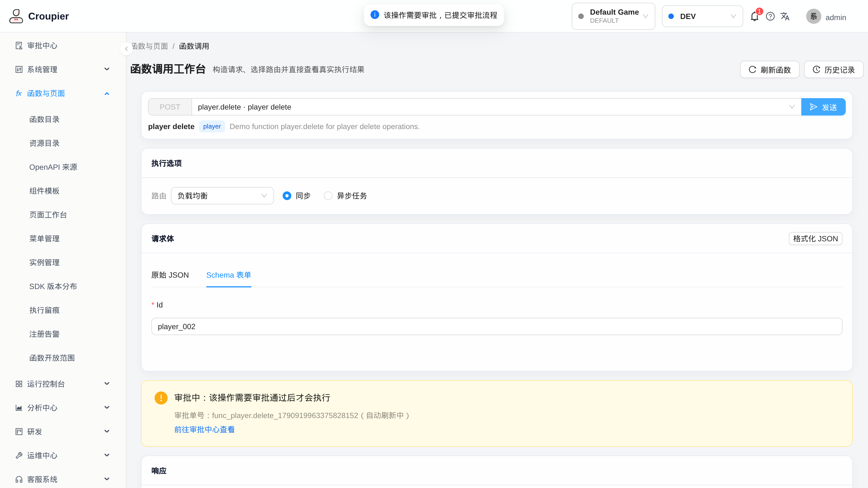
Task: Open 资源目录 in the sidebar
Action: pos(44,143)
